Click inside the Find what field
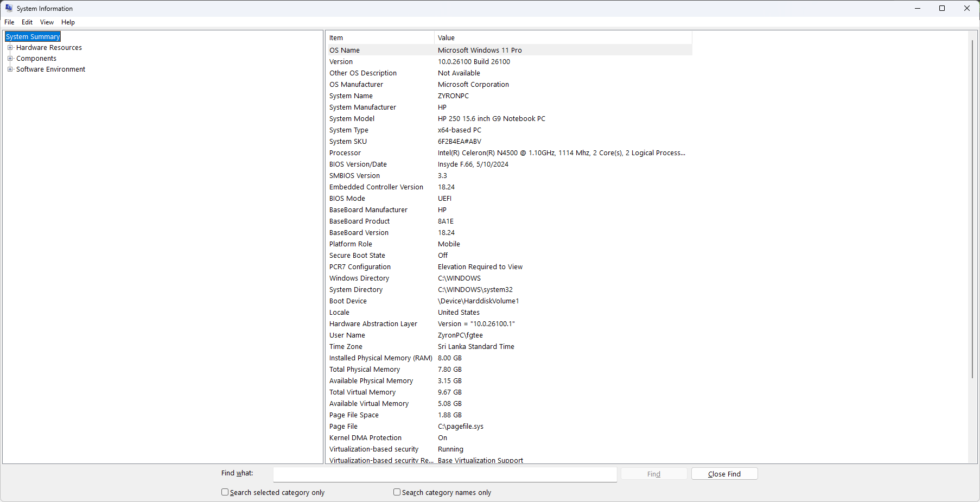This screenshot has height=502, width=980. (x=445, y=474)
